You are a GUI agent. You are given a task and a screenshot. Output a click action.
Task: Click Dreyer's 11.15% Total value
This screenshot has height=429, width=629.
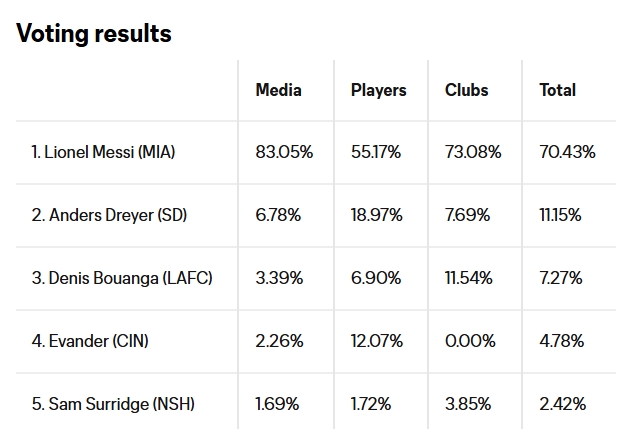[560, 215]
